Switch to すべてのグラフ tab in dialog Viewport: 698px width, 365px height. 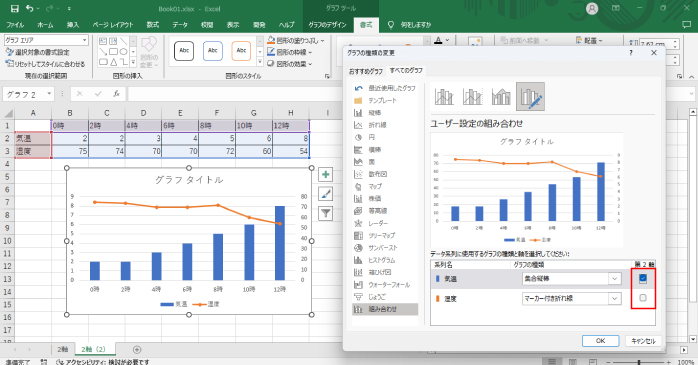click(406, 71)
